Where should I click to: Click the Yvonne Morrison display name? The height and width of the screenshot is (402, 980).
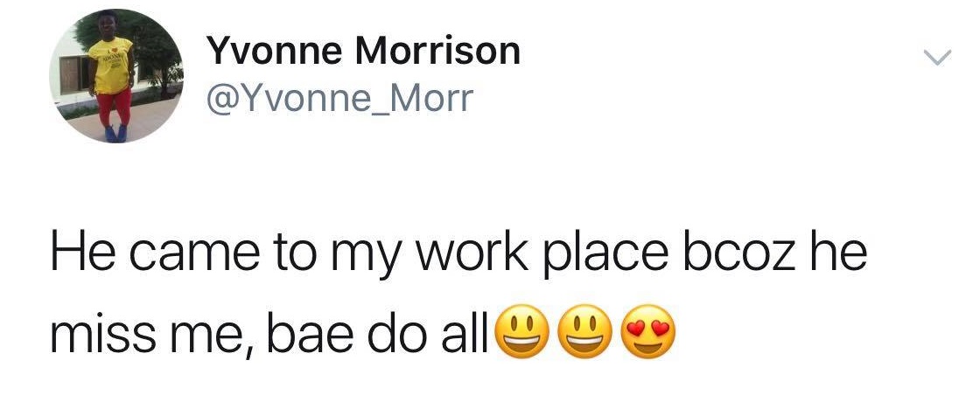coord(363,52)
